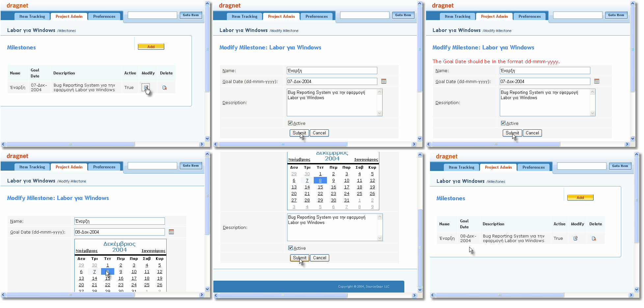Click the description textarea's up arrow in the top-middle panel

coord(380,92)
